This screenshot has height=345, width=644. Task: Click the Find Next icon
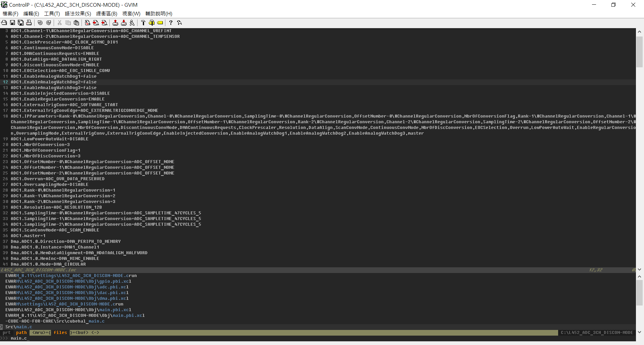(x=96, y=23)
